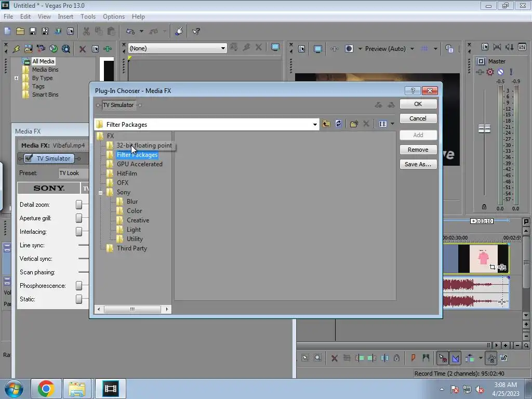The height and width of the screenshot is (399, 532).
Task: Click Video Preview on External Monitor icon
Action: (x=317, y=49)
